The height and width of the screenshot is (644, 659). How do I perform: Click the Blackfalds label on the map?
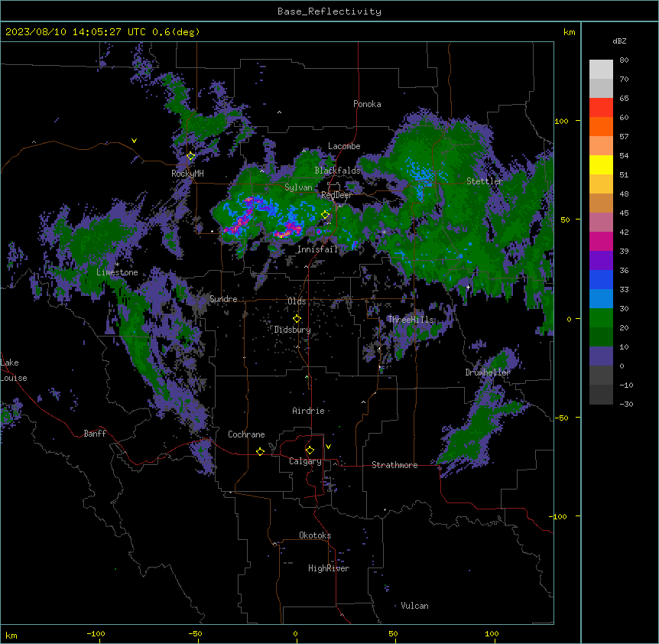[x=337, y=171]
